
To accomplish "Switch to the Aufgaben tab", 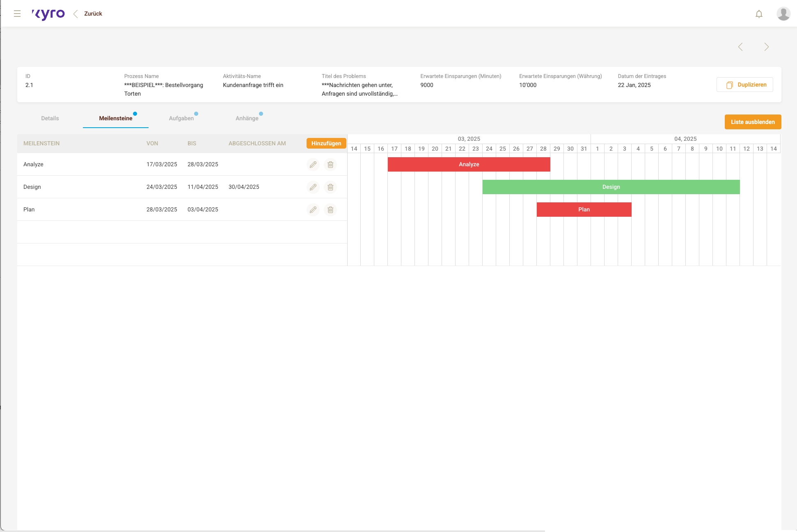I will (181, 118).
